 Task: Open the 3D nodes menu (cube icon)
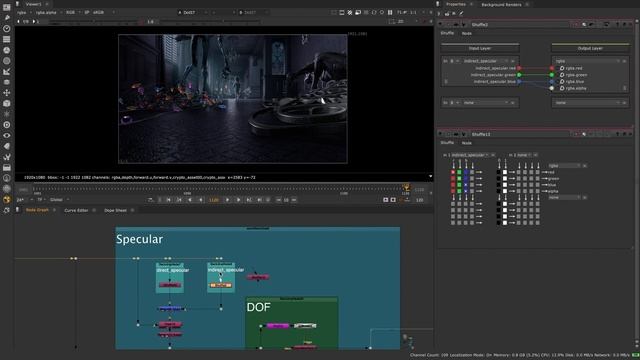tap(7, 103)
